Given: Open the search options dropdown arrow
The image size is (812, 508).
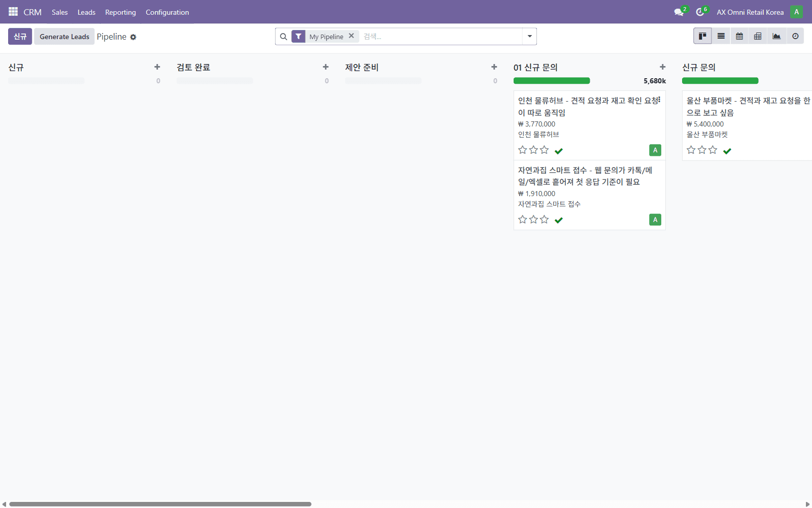Looking at the screenshot, I should click(529, 36).
